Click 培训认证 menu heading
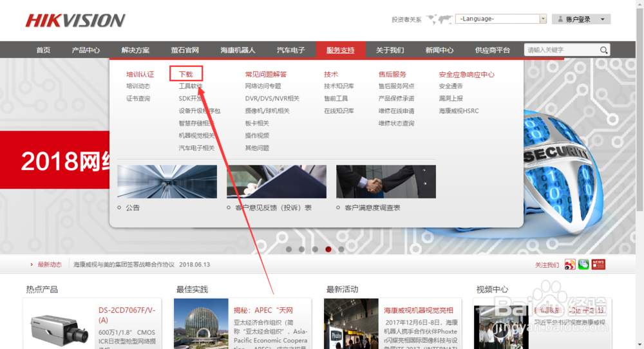The image size is (644, 349). point(140,74)
